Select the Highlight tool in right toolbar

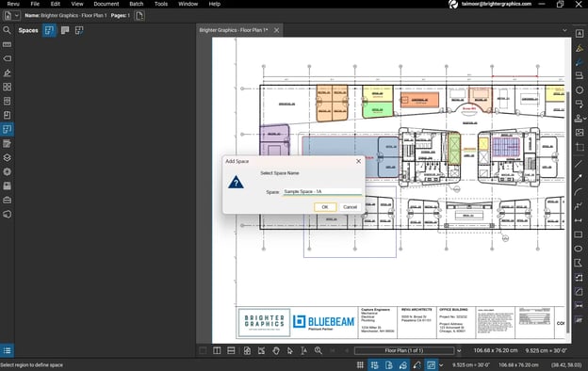[x=579, y=48]
